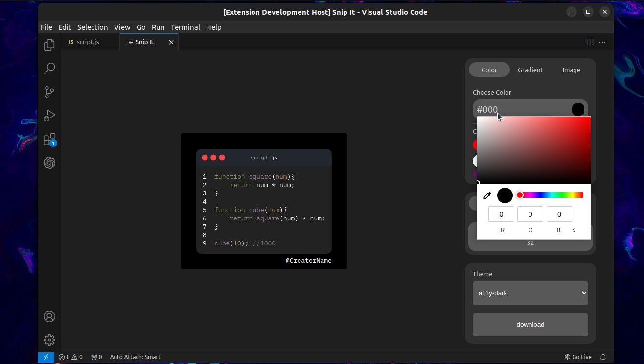Open the Theme dropdown showing a11y-dark
The width and height of the screenshot is (644, 364).
coord(530,293)
